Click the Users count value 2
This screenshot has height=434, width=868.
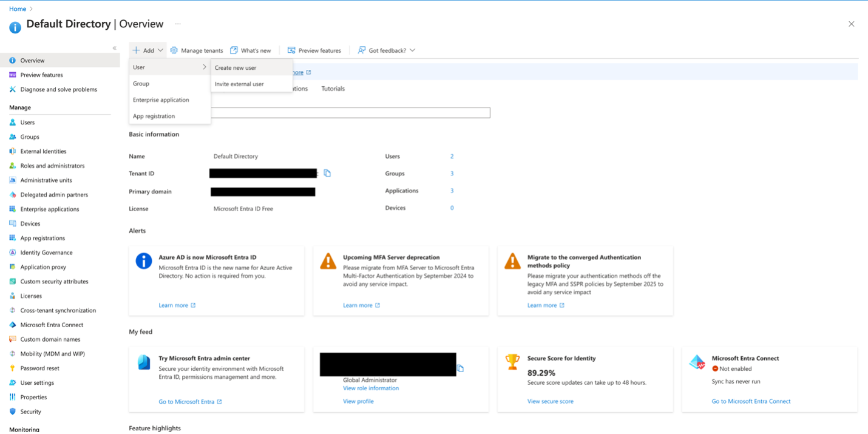point(452,157)
